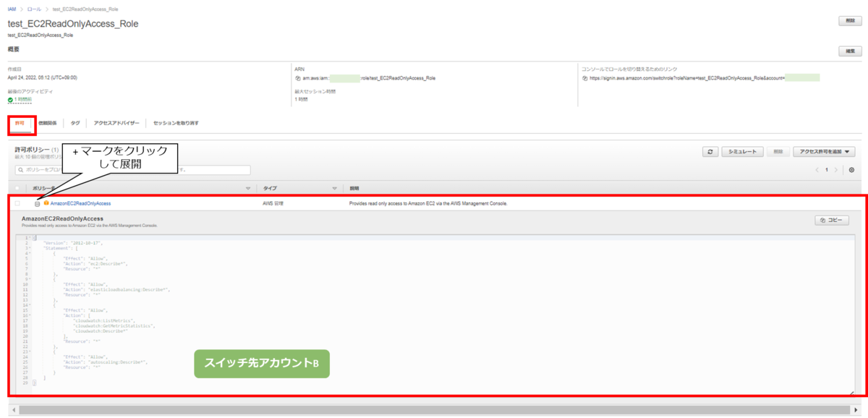Fold the JSON root object at line 1
Image resolution: width=868 pixels, height=418 pixels.
(30, 238)
